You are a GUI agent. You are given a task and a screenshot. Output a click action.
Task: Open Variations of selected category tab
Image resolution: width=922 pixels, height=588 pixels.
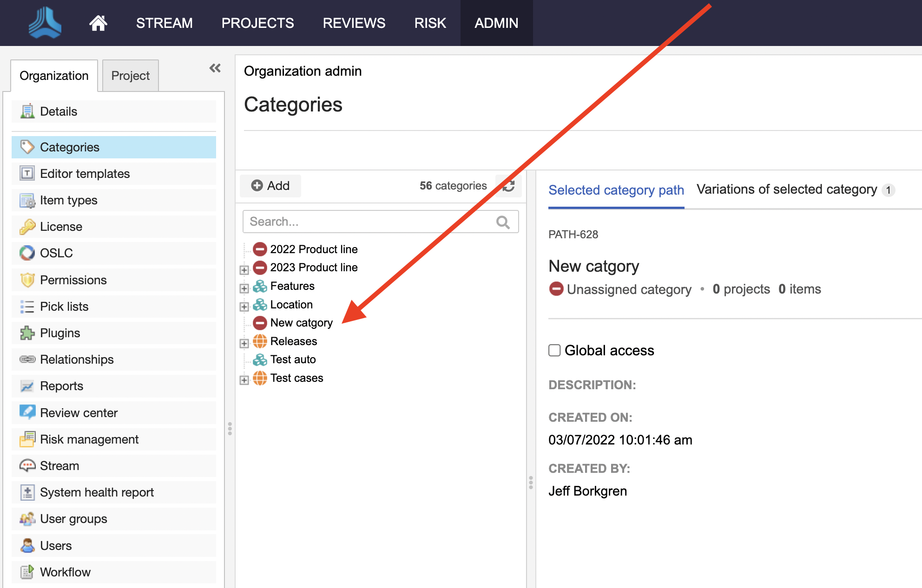point(796,189)
